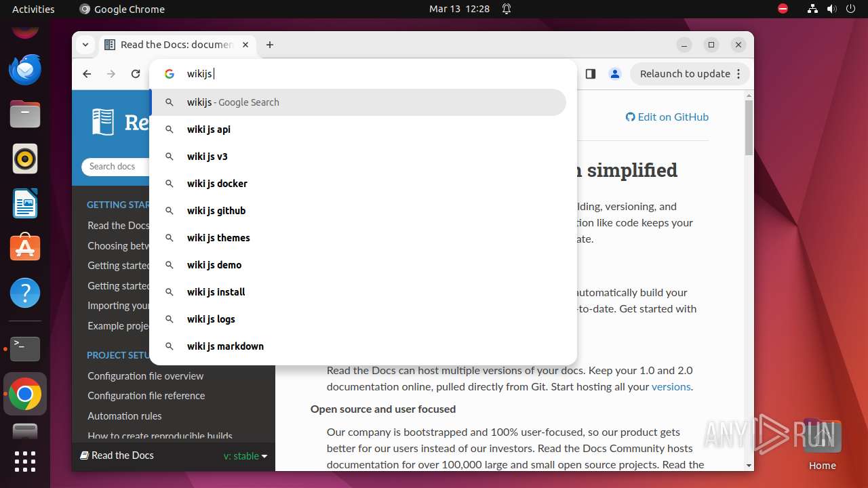868x488 pixels.
Task: Pick the wiki js install suggestion
Action: click(358, 292)
